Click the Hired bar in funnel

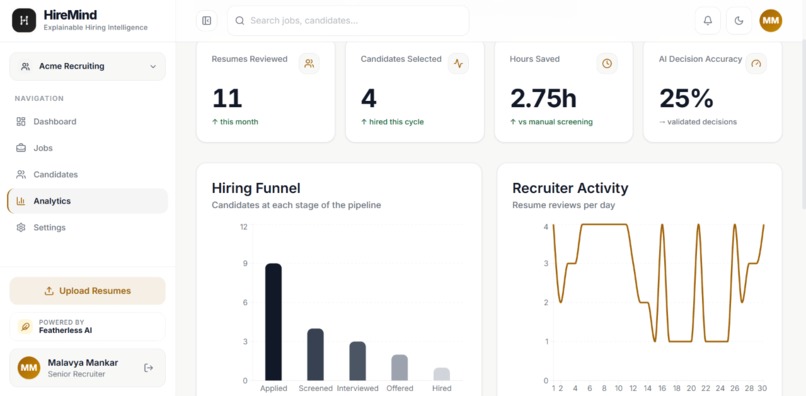442,374
